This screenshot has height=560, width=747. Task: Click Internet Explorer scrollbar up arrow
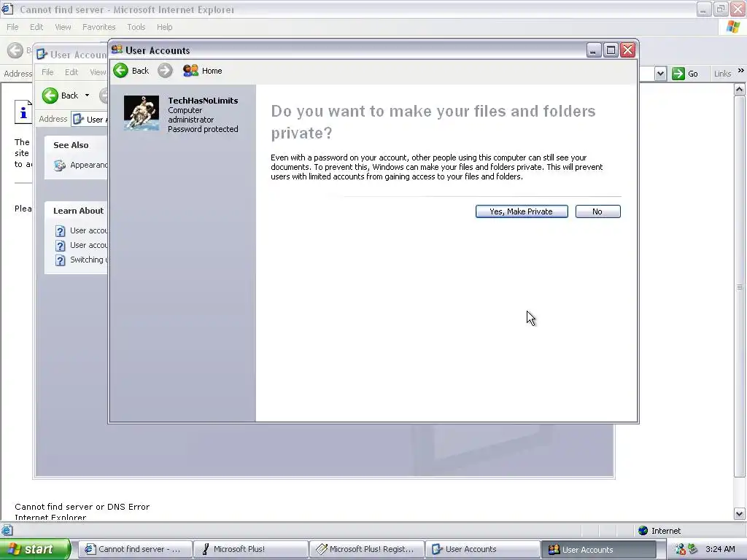point(740,89)
